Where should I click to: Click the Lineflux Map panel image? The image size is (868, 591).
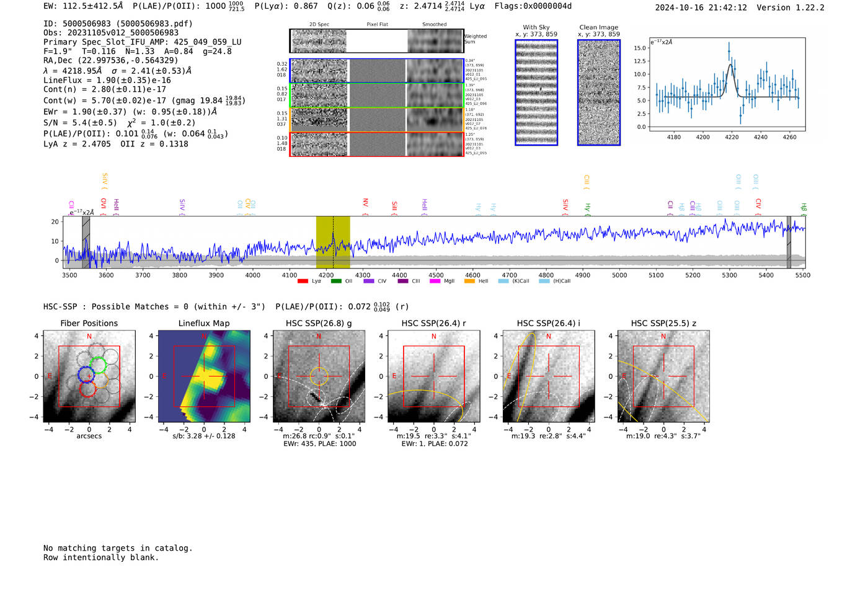pos(204,376)
